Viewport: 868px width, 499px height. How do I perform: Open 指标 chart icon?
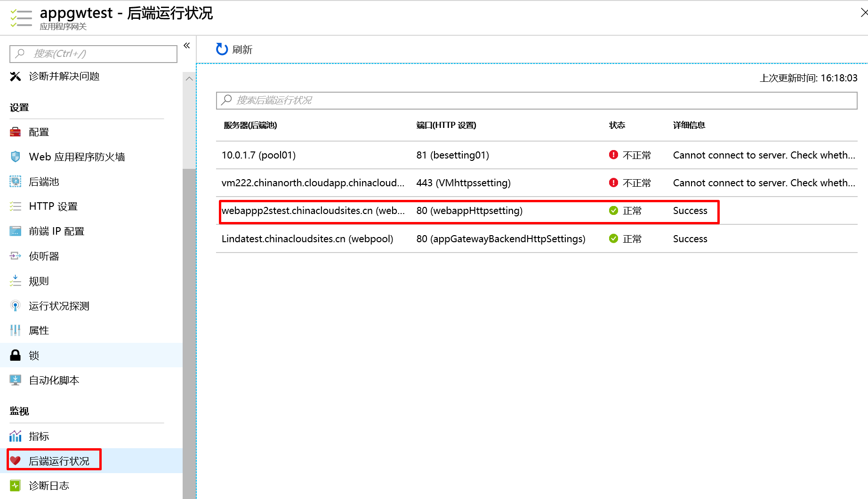(16, 436)
